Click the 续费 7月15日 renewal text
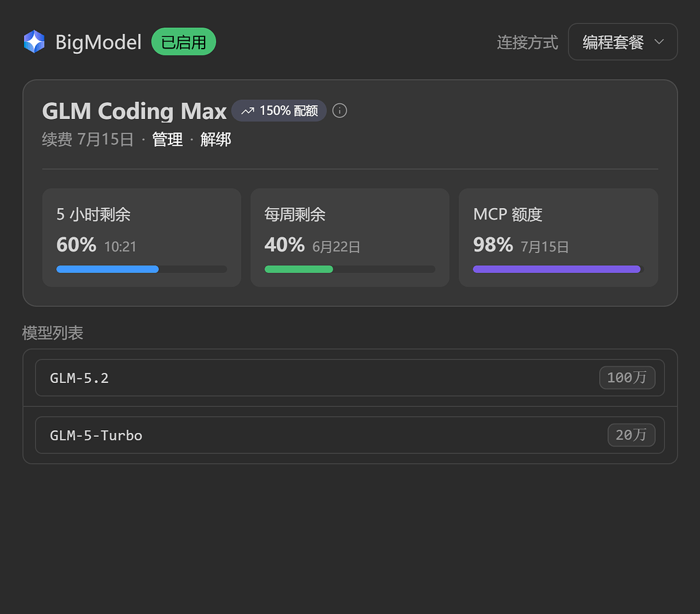This screenshot has height=614, width=700. (x=88, y=139)
